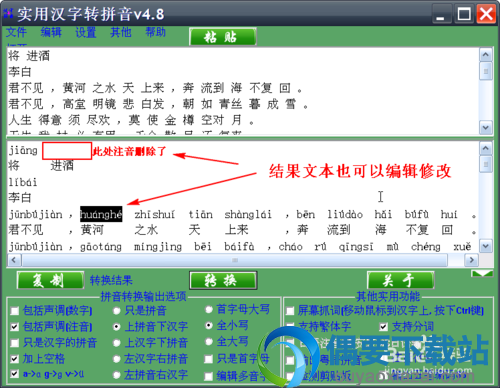
Task: Open the 其他 menu
Action: [121, 32]
